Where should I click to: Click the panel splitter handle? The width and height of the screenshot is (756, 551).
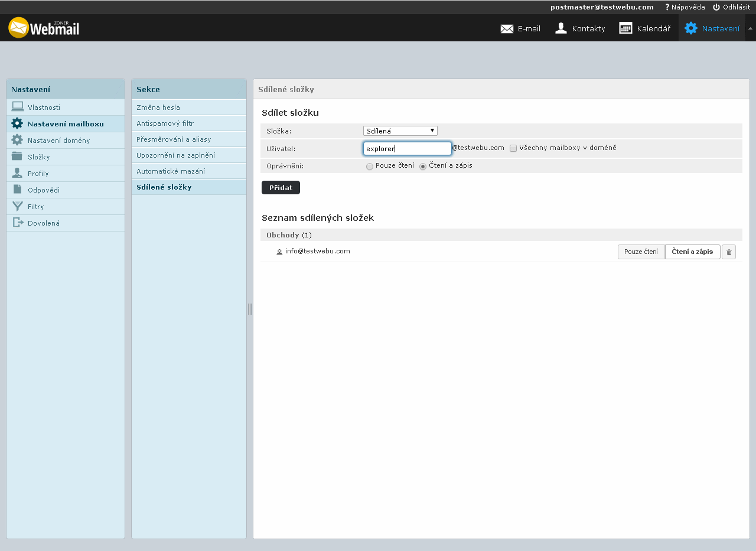(250, 309)
